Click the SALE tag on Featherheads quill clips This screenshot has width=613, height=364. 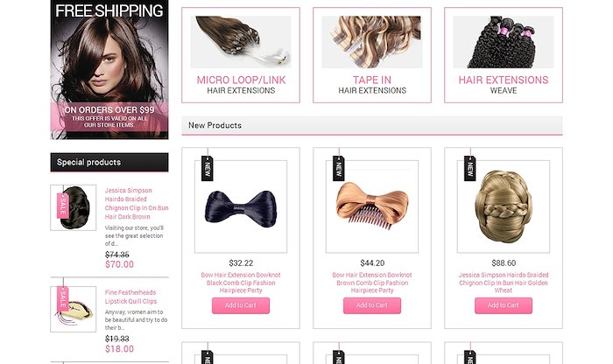[x=62, y=298]
